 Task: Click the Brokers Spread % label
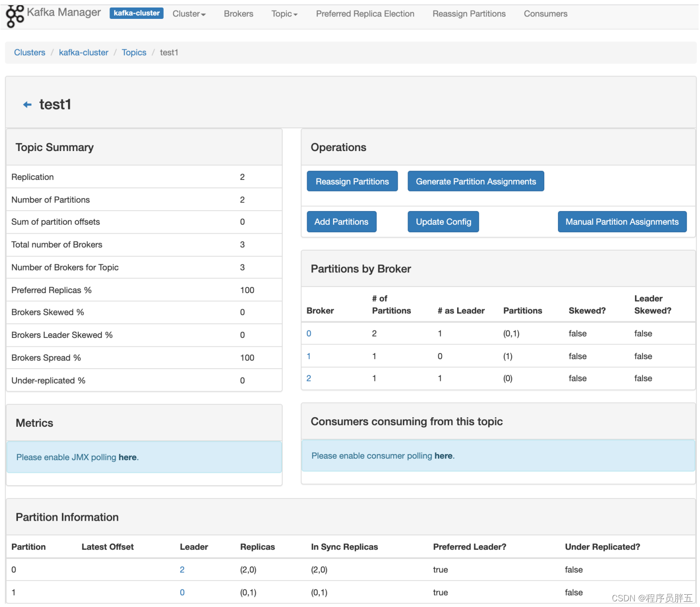[46, 358]
